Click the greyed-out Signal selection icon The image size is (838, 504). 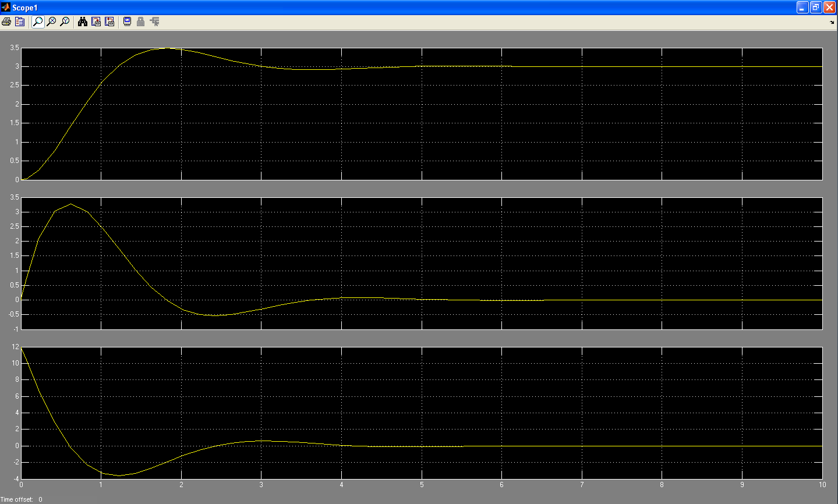pyautogui.click(x=154, y=22)
